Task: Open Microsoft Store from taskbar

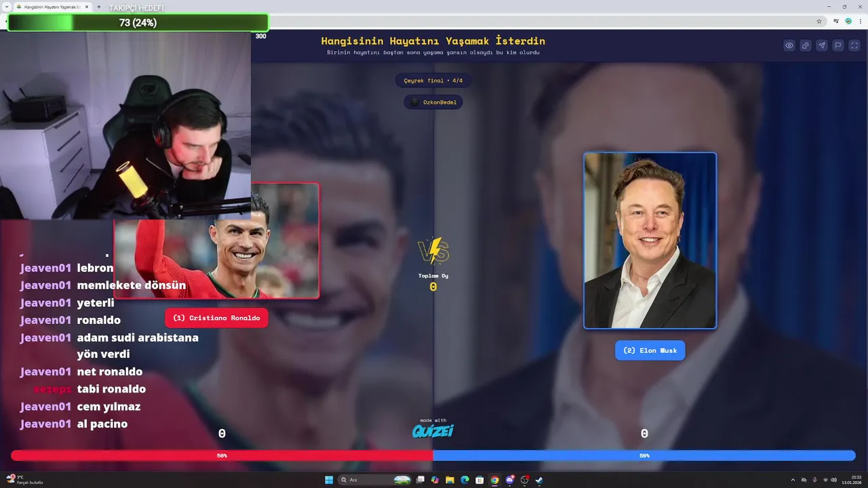Action: point(479,480)
